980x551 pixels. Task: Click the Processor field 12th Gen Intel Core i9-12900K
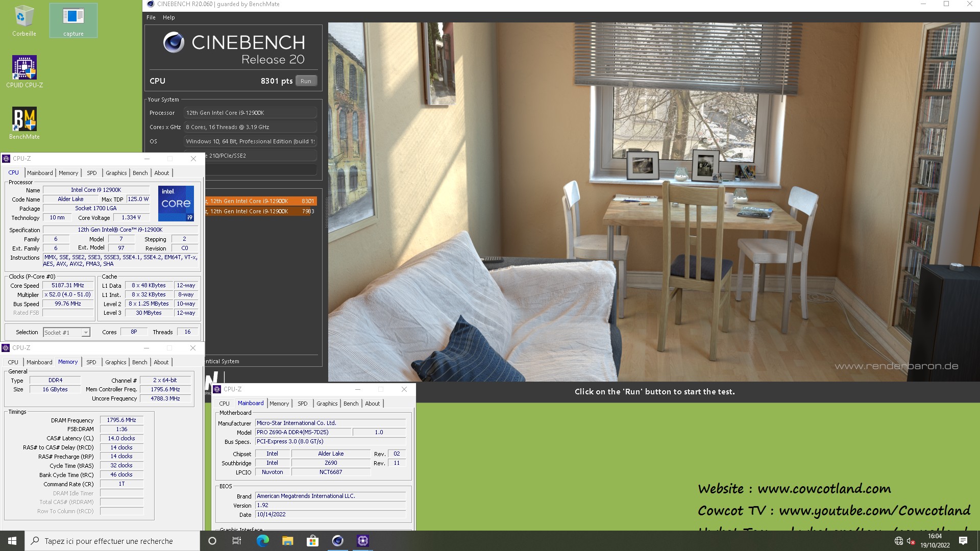(250, 113)
